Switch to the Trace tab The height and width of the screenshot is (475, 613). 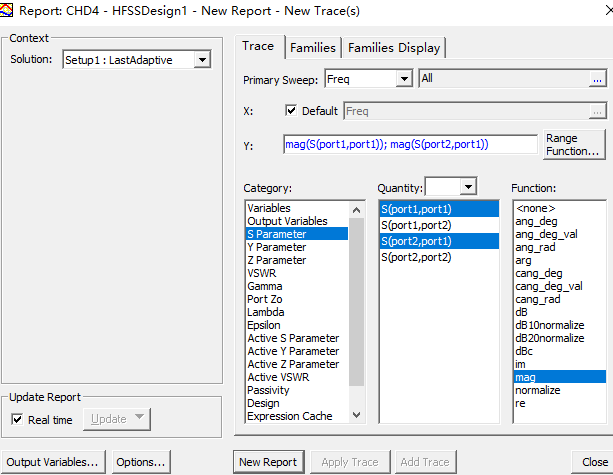pyautogui.click(x=258, y=46)
